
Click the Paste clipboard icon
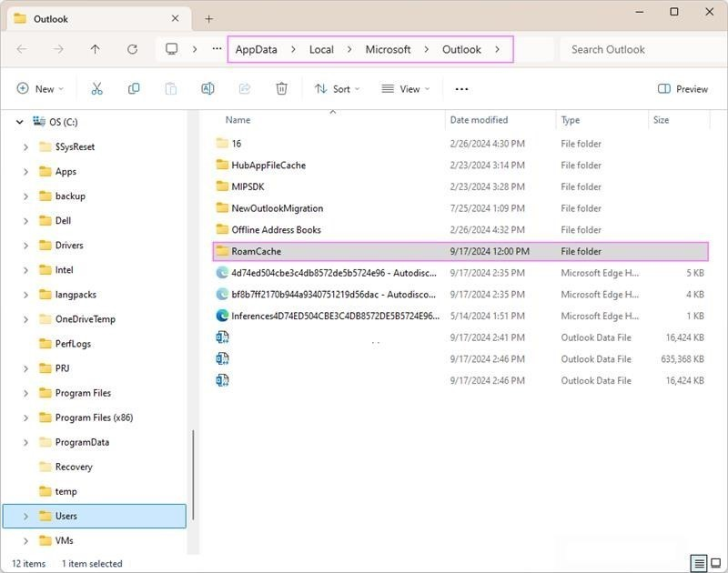tap(171, 88)
